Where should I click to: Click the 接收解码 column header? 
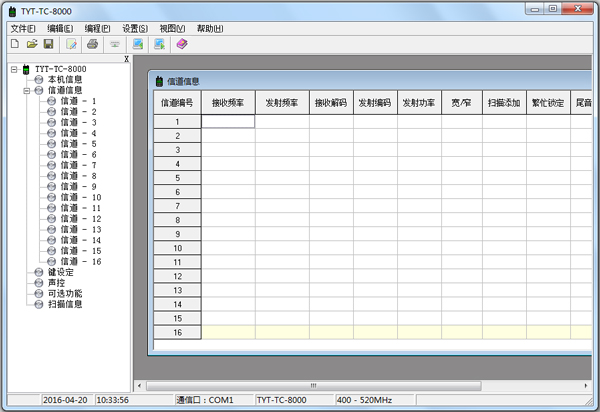pyautogui.click(x=331, y=103)
